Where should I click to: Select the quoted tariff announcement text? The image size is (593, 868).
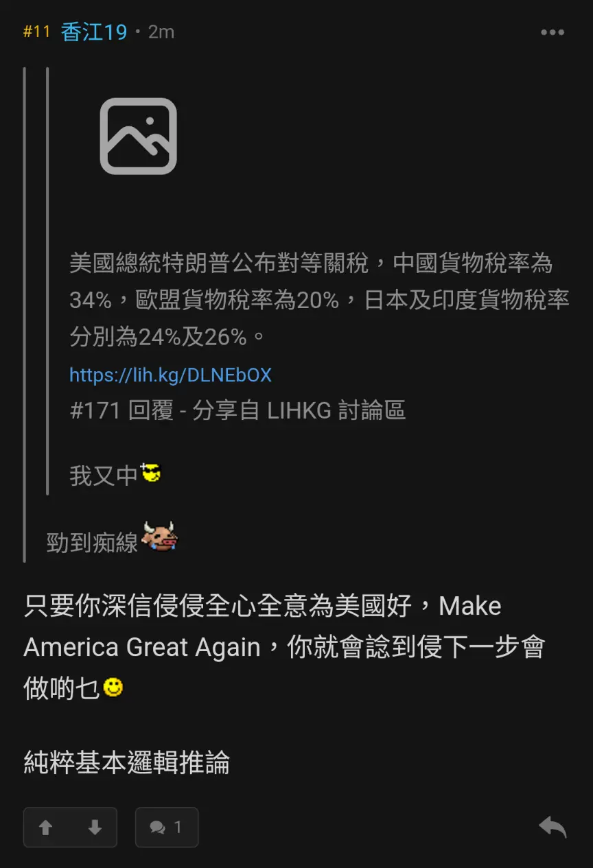319,300
